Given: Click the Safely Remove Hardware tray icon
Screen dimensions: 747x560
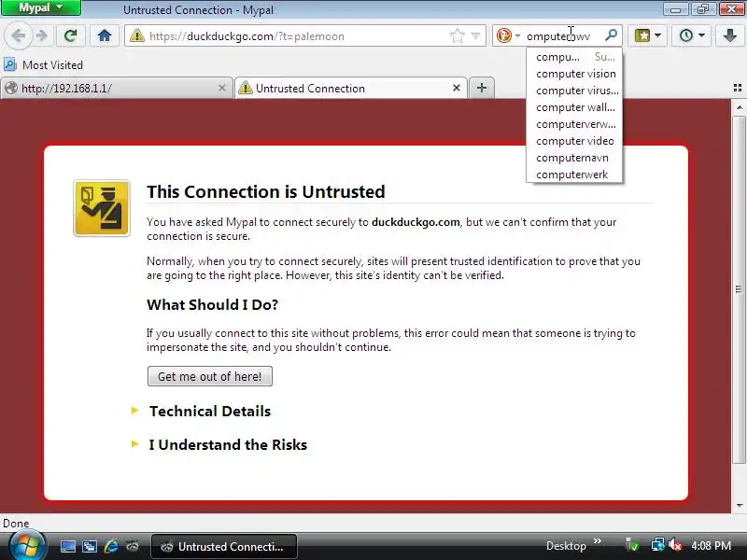Looking at the screenshot, I should (632, 546).
